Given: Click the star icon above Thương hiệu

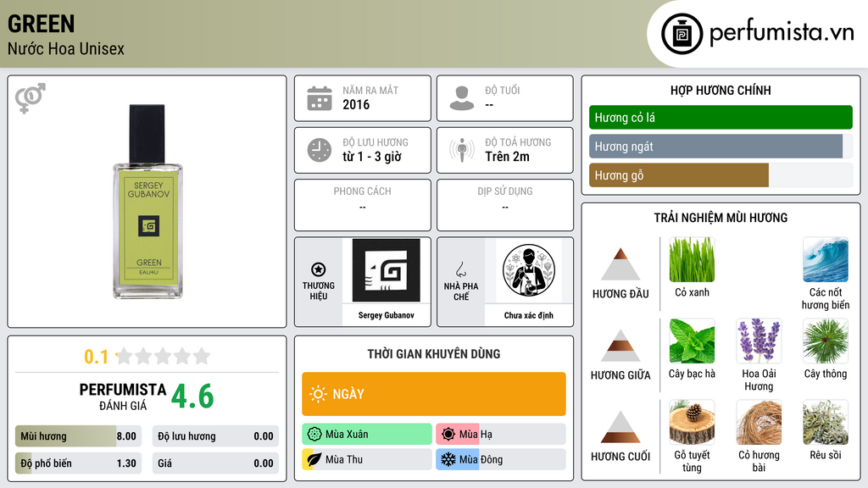Looking at the screenshot, I should pos(319,269).
